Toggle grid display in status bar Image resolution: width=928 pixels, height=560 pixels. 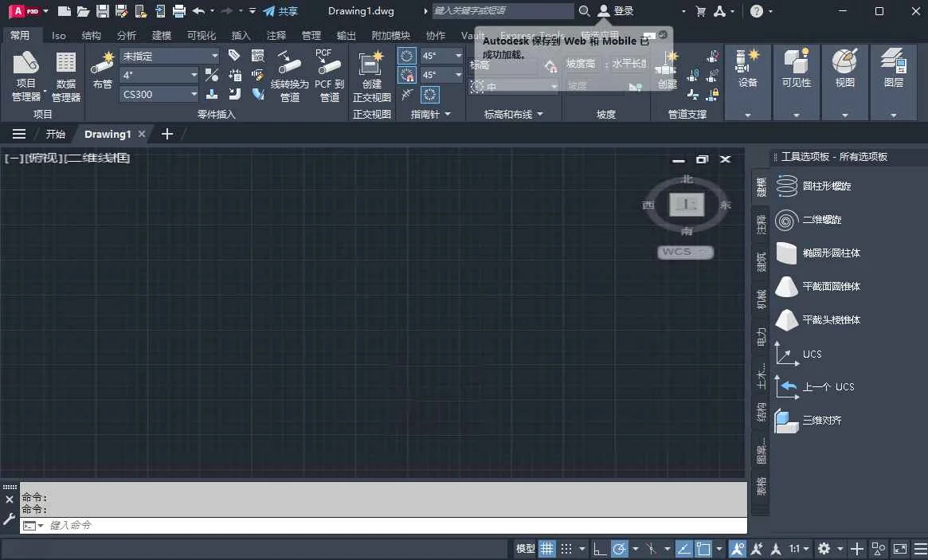pyautogui.click(x=546, y=549)
